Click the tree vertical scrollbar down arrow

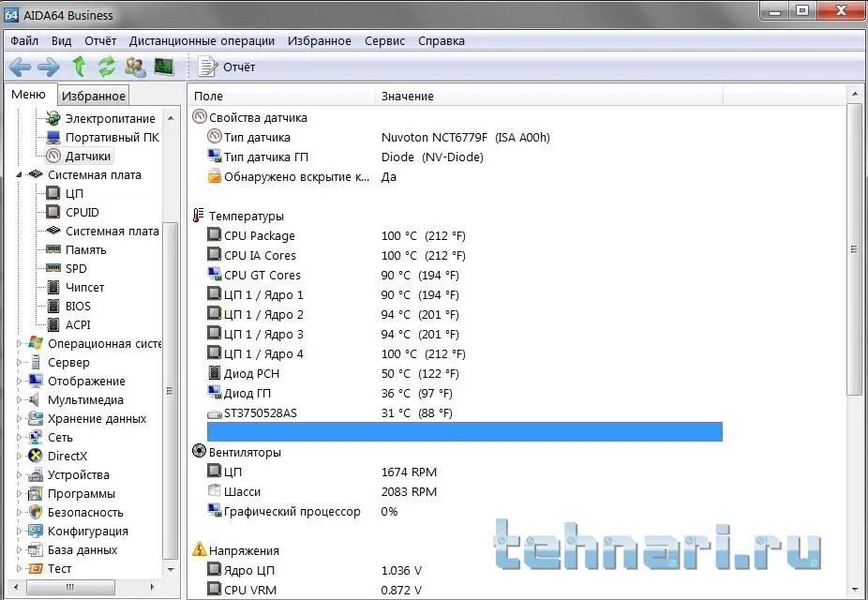click(x=171, y=569)
